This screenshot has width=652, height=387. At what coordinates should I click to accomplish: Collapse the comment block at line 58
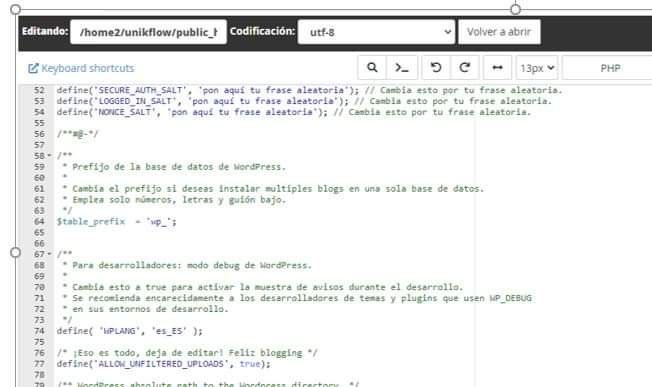[49, 156]
